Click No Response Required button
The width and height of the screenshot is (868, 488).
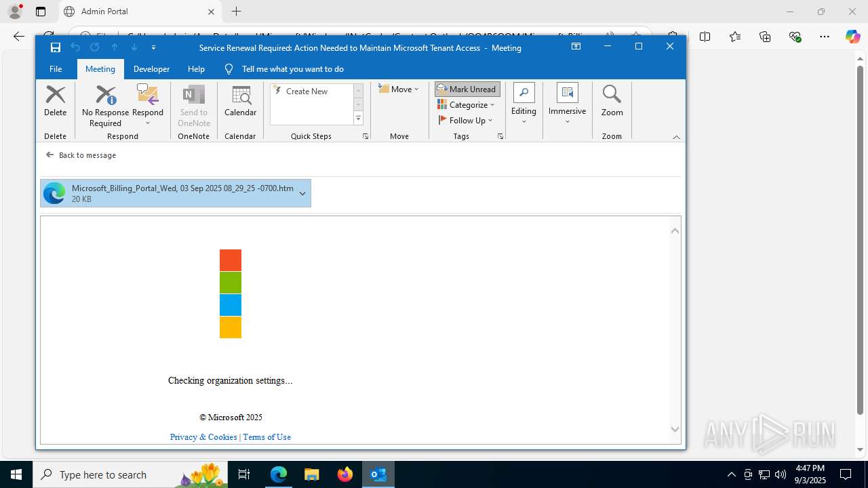coord(105,106)
